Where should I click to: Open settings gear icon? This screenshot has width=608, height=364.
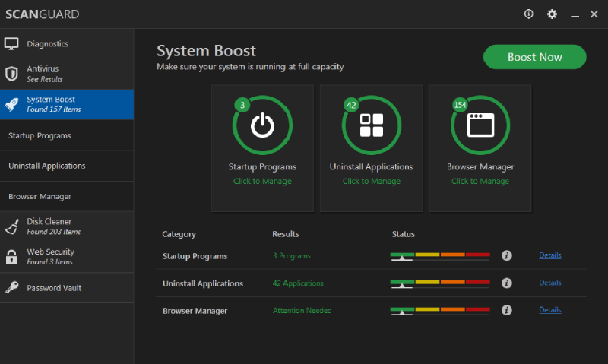[x=552, y=14]
